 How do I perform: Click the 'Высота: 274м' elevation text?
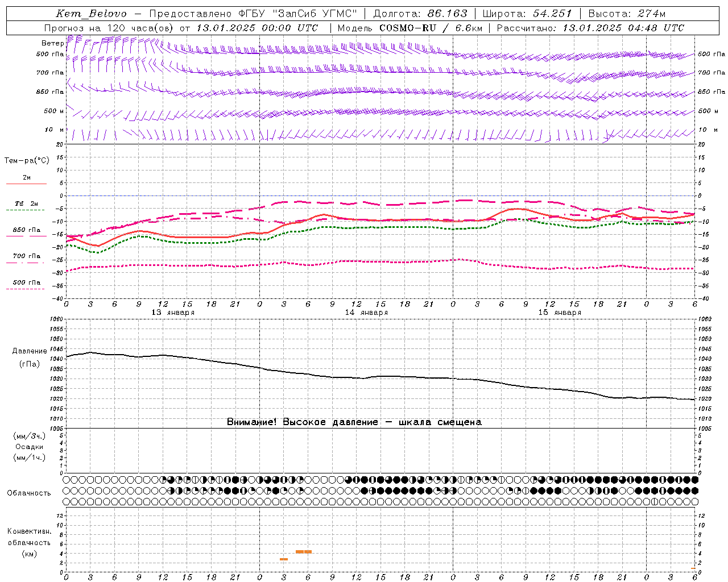[627, 14]
